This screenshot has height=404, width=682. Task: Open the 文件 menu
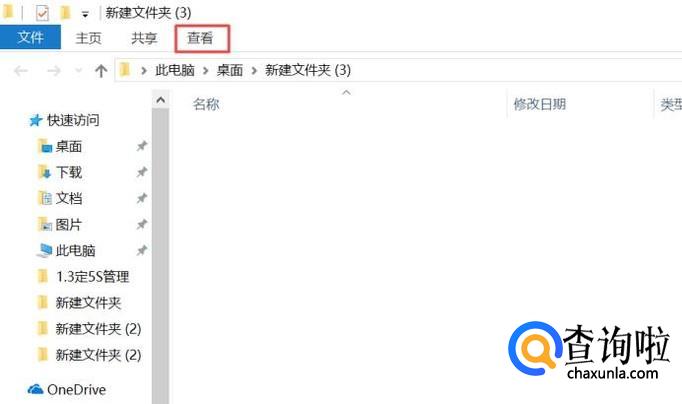pos(30,37)
